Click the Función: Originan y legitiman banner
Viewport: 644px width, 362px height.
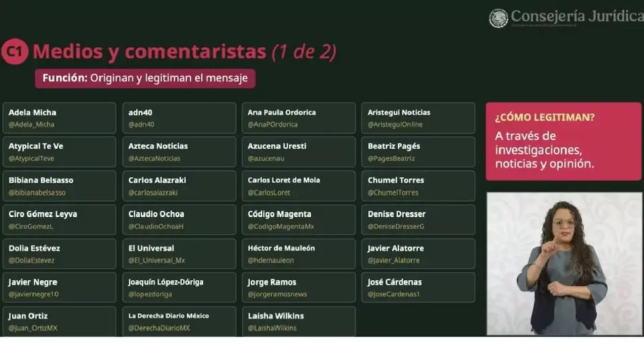click(145, 78)
